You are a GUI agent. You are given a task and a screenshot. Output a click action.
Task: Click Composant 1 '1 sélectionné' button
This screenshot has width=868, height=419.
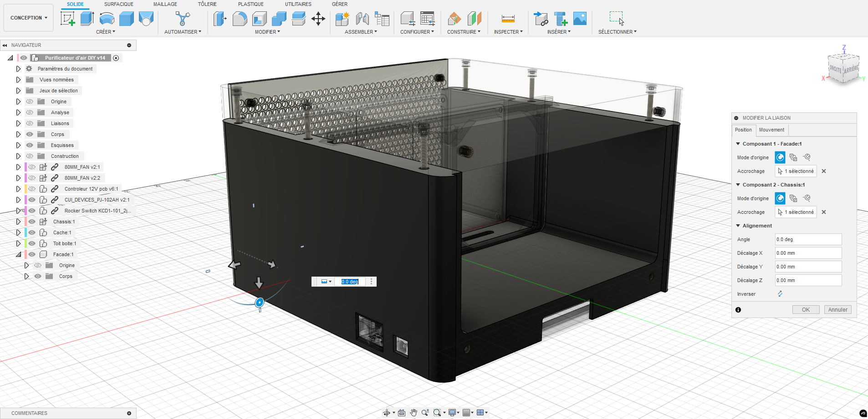point(796,171)
